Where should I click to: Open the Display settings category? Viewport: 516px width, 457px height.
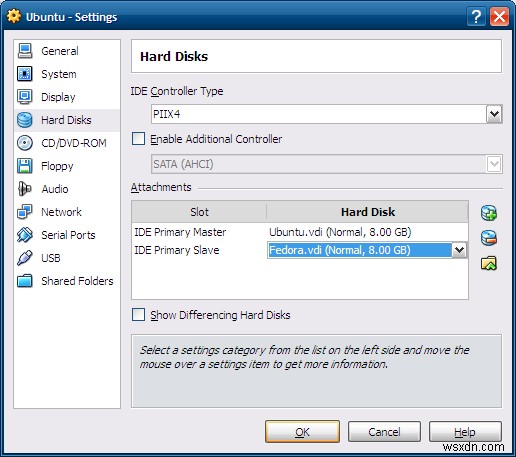point(67,97)
